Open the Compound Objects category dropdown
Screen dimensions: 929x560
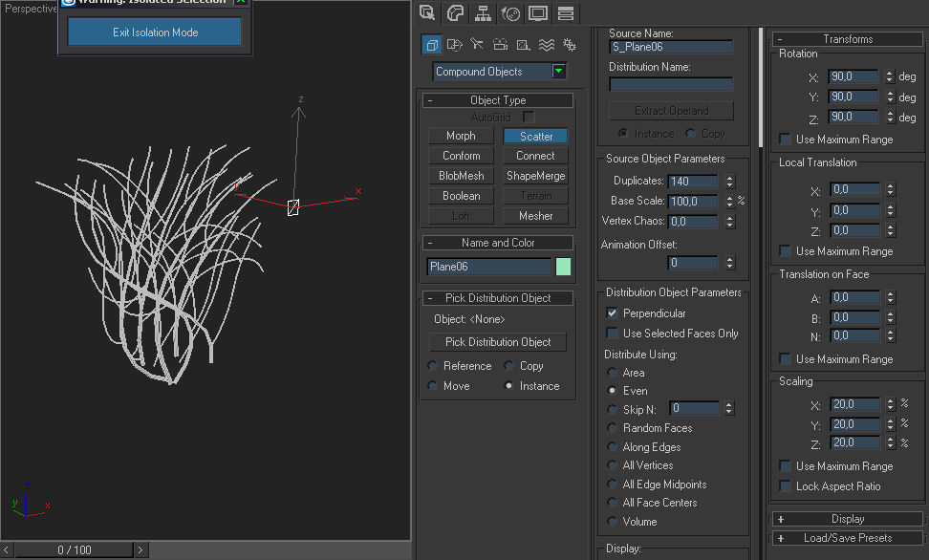click(558, 72)
